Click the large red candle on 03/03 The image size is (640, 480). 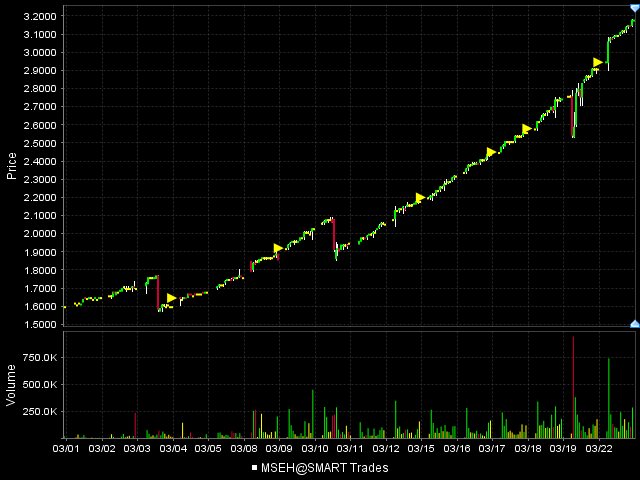(x=158, y=292)
